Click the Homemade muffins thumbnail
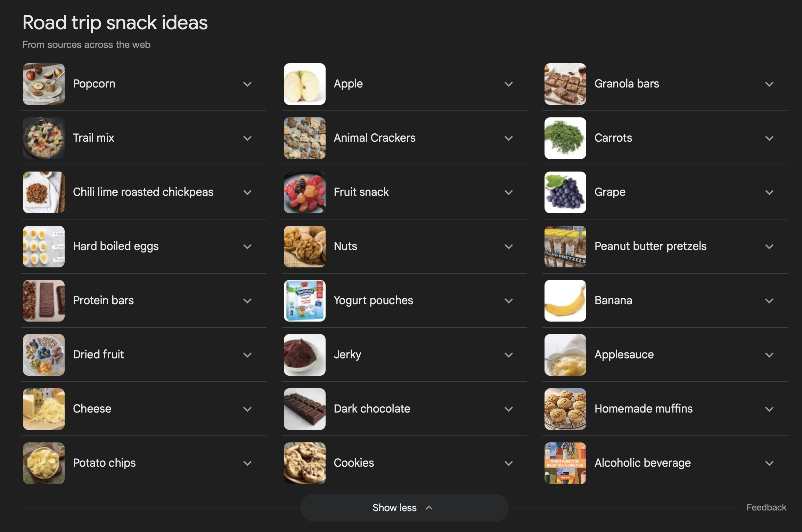The width and height of the screenshot is (802, 532). [565, 409]
